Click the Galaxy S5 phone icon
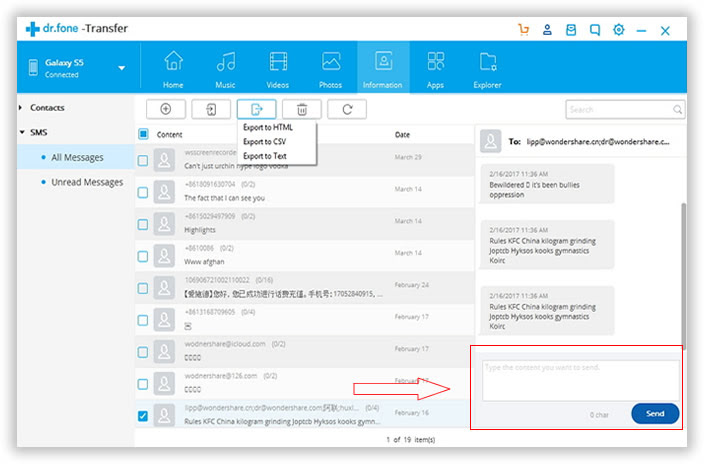 pos(33,67)
